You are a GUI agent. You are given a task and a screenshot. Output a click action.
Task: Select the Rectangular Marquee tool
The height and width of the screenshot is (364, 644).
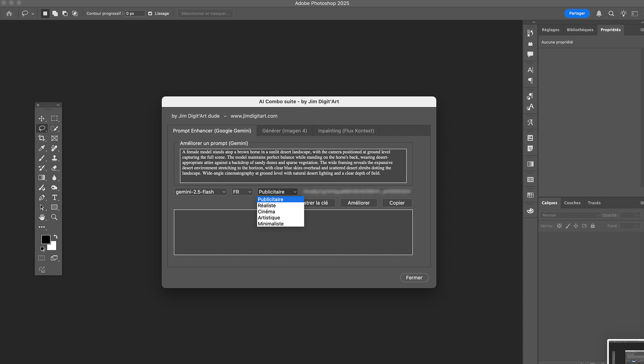point(54,119)
